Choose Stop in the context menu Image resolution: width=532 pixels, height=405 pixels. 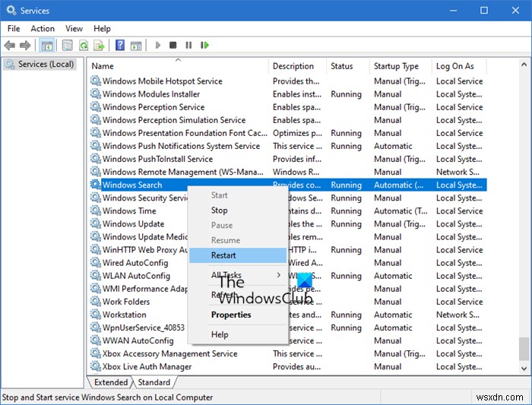point(237,210)
